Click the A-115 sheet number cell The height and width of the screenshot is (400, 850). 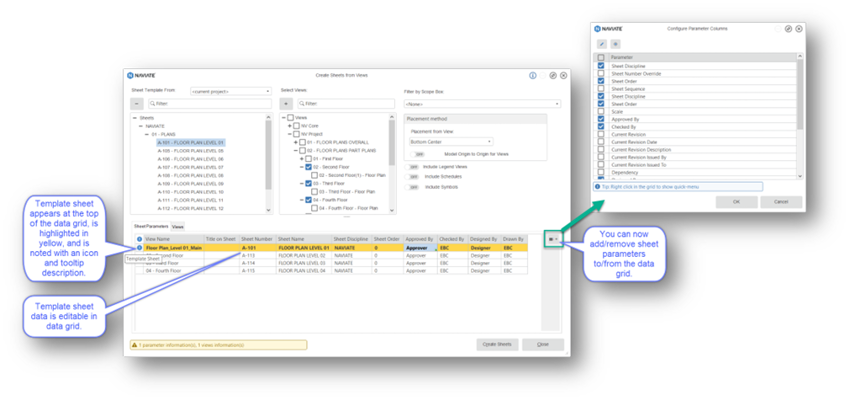tap(257, 270)
